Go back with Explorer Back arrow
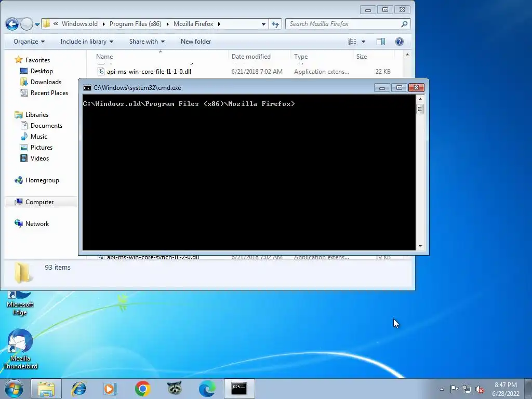The height and width of the screenshot is (399, 532). (12, 24)
